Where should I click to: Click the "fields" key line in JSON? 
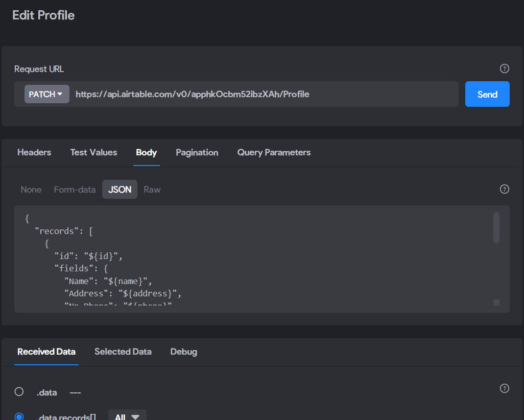click(x=81, y=269)
